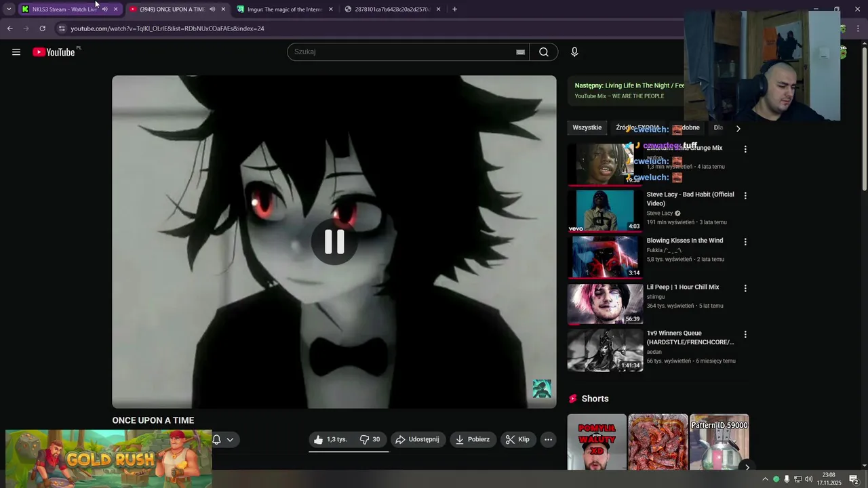Viewport: 868px width, 488px height.
Task: Open the taskbar microphone tray icon
Action: (787, 479)
